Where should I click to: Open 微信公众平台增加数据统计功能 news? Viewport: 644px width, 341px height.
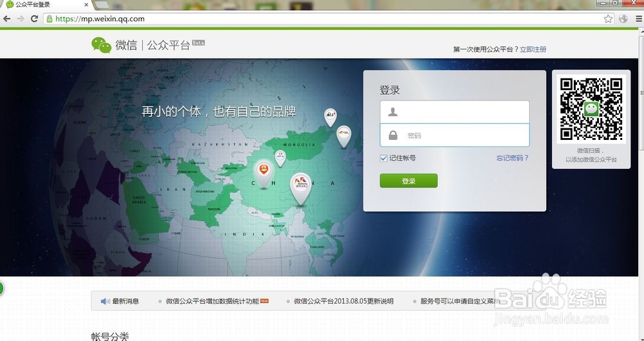coord(213,302)
